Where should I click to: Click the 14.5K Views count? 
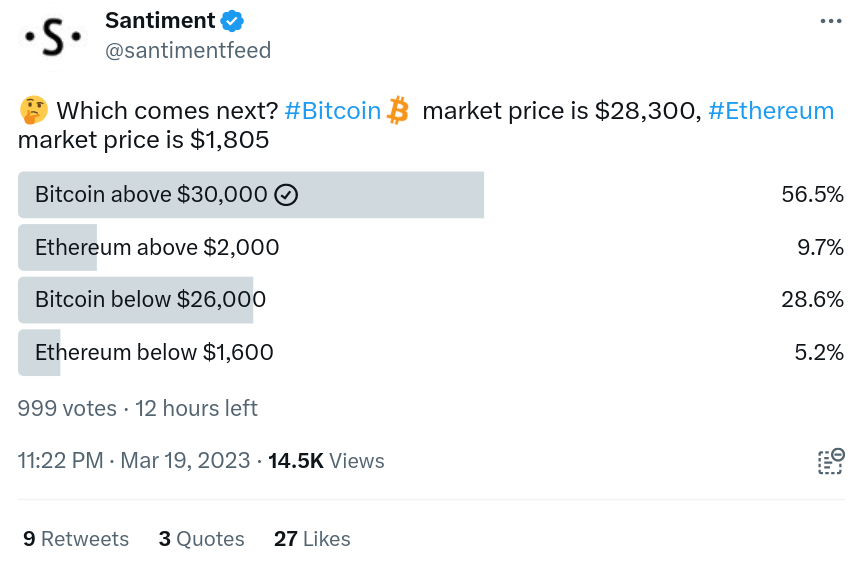(x=326, y=461)
